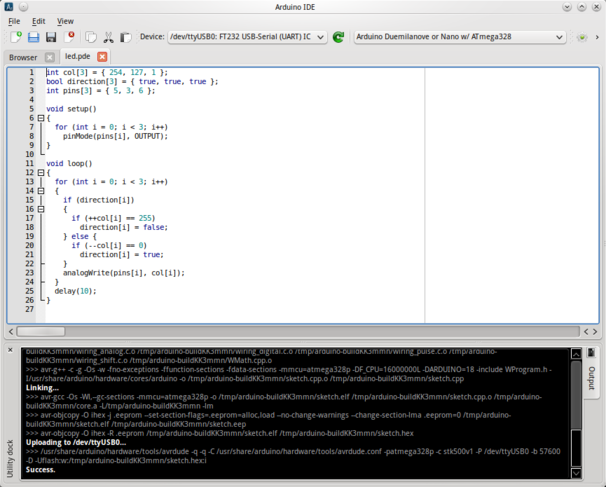Click the green Build icon in toolbar

coord(582,37)
